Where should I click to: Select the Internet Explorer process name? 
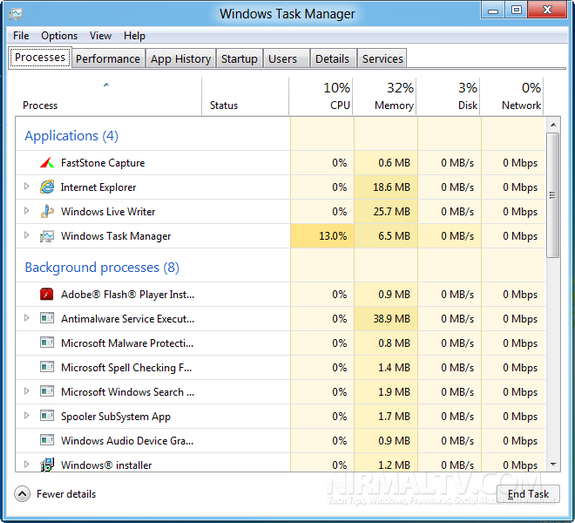tap(98, 187)
